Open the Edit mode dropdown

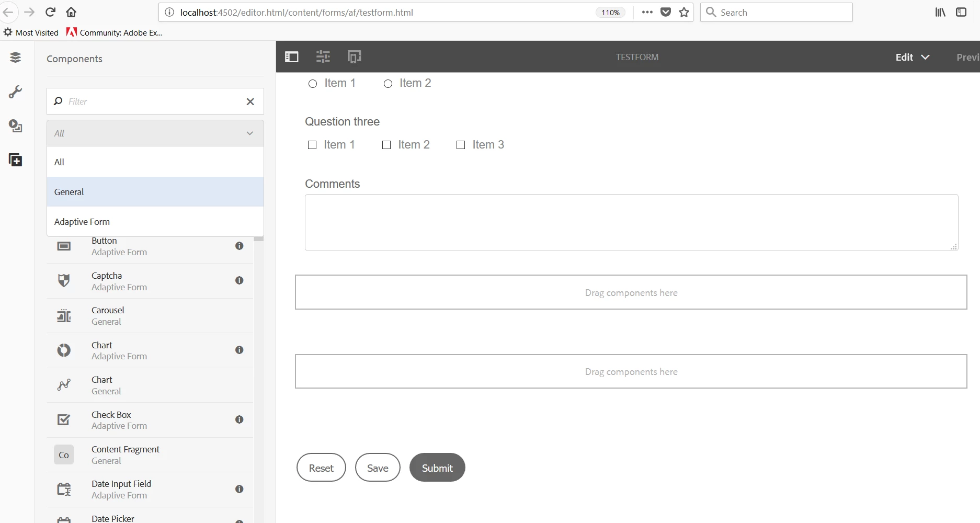tap(913, 57)
